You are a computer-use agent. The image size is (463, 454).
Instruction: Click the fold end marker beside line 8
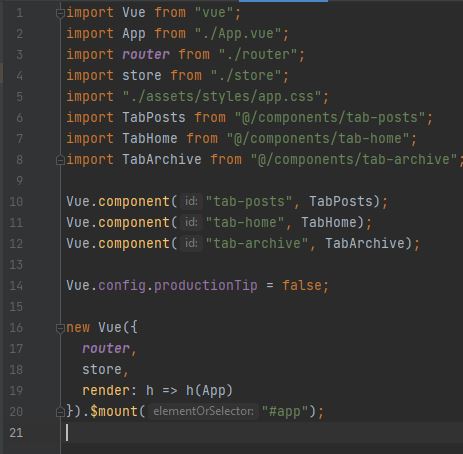coord(60,160)
